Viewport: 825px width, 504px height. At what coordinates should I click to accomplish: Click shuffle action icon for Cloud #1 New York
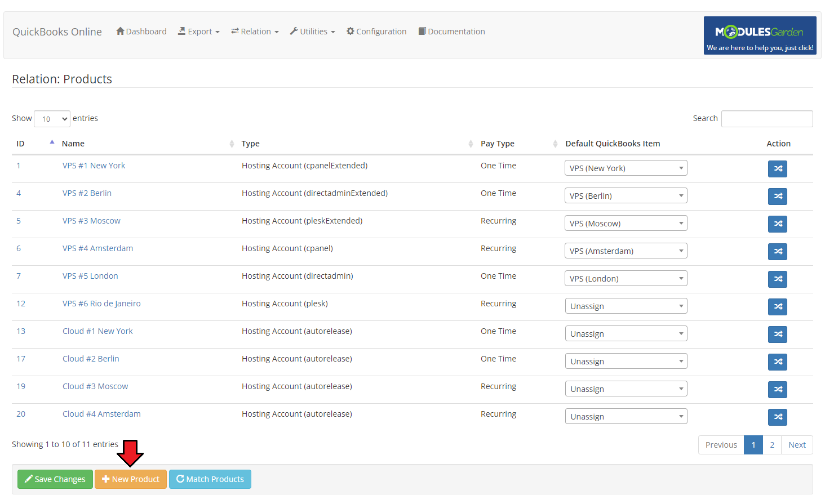coord(777,334)
